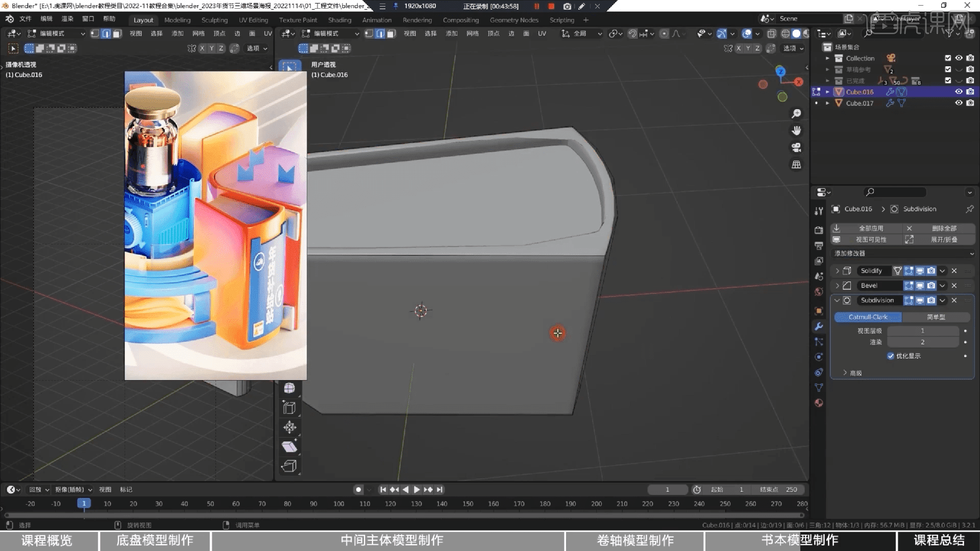Open the 添加修改器 dropdown
This screenshot has height=551, width=980.
click(902, 254)
